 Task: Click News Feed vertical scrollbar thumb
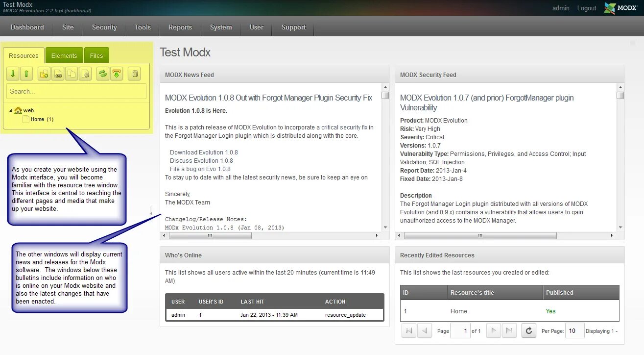pyautogui.click(x=385, y=95)
